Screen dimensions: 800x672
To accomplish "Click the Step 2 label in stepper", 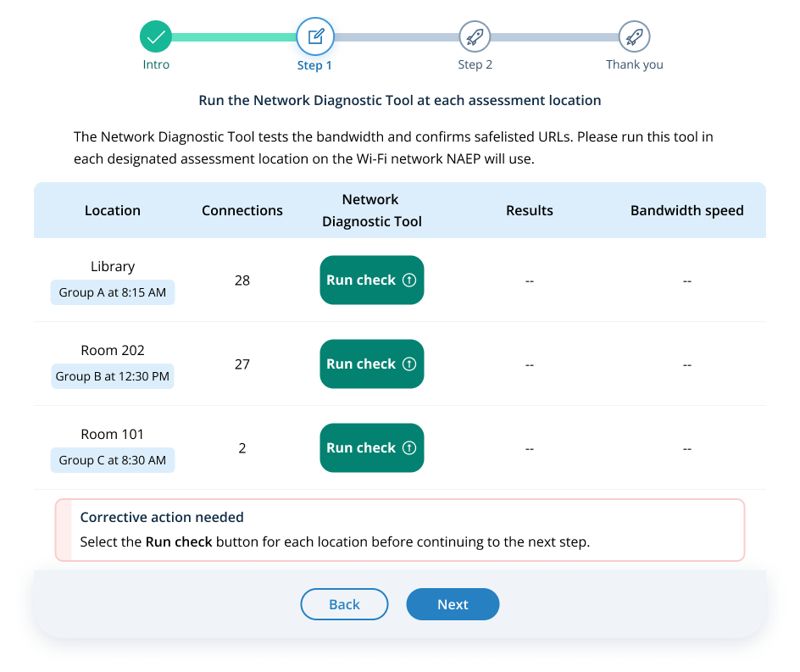I will (x=475, y=64).
